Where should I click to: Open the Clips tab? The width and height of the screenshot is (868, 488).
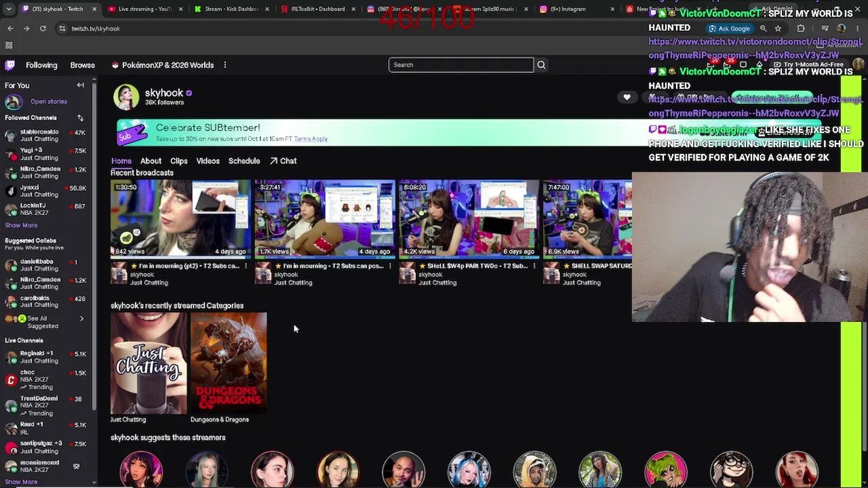179,161
